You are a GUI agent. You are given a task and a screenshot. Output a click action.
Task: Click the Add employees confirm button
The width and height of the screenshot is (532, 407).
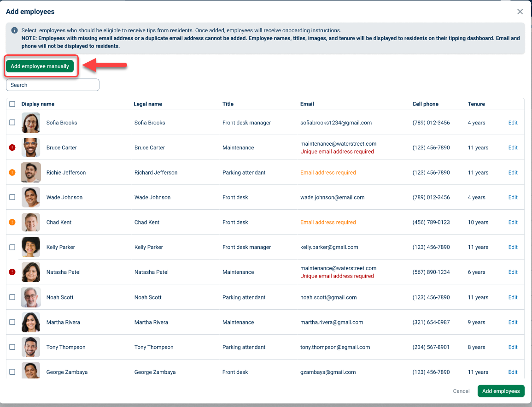tap(501, 391)
